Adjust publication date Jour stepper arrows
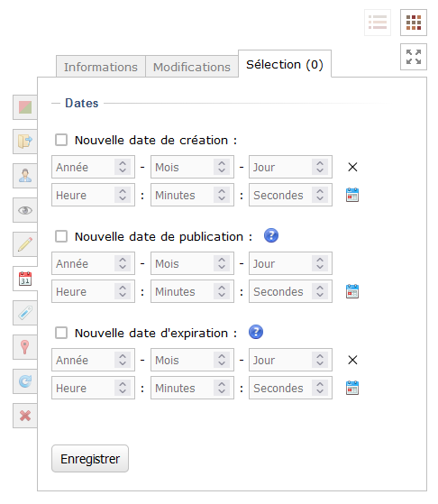The image size is (438, 504). tap(320, 263)
